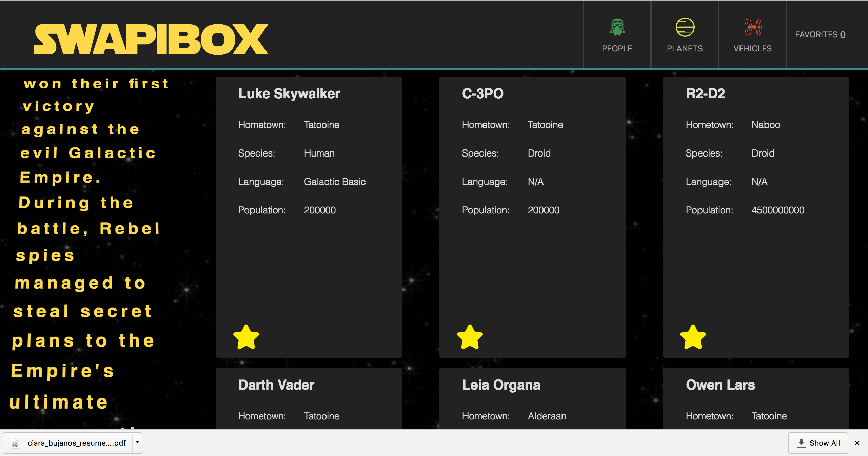Open ciara_bujanos_resume.pdf from download bar
Viewport: 868px width, 456px height.
[x=76, y=443]
